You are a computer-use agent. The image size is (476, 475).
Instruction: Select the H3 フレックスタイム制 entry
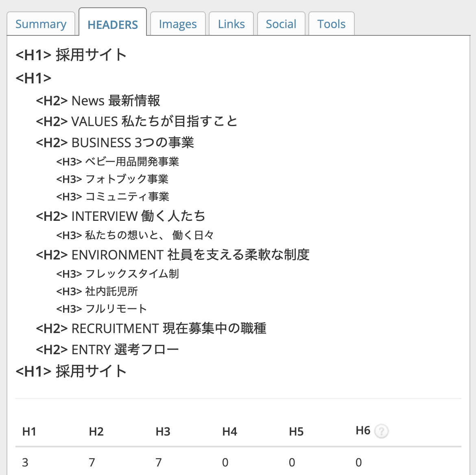[x=118, y=274]
